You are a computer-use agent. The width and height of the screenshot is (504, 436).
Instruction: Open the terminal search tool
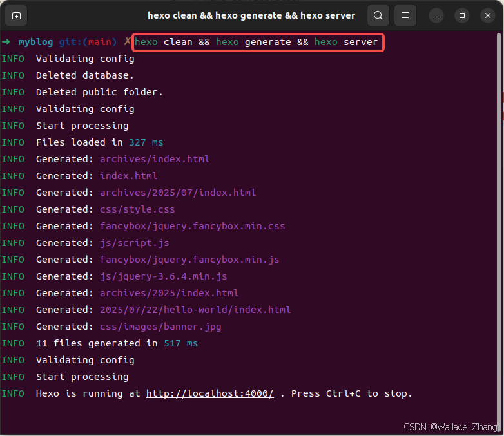[378, 15]
